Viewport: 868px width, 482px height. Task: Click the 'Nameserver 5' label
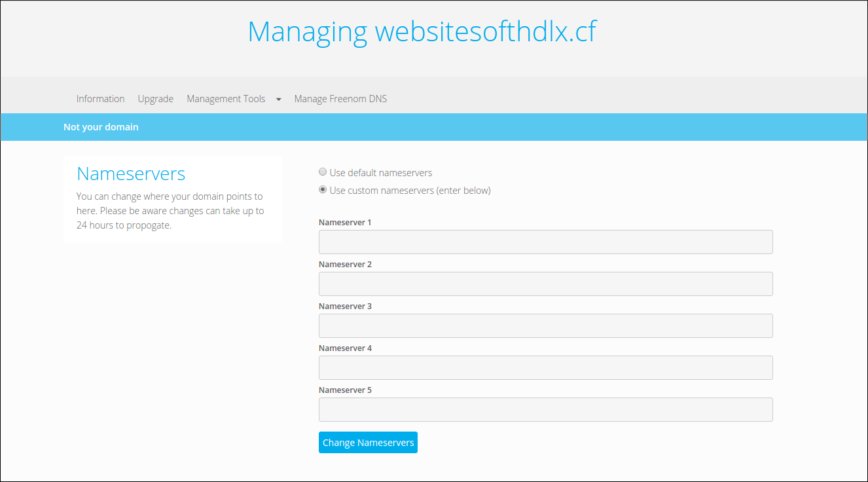click(x=345, y=390)
